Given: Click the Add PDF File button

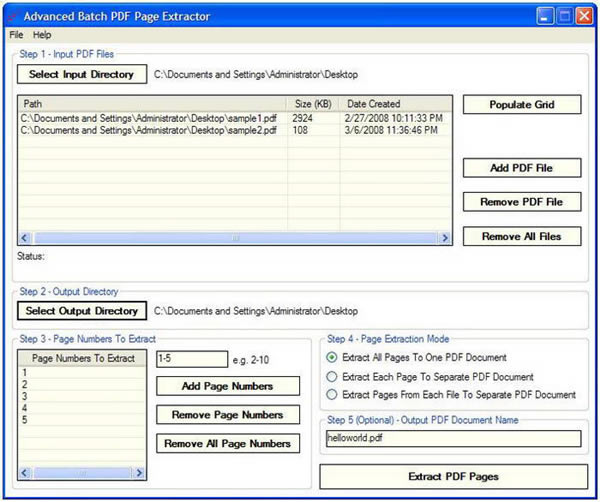Looking at the screenshot, I should point(521,168).
